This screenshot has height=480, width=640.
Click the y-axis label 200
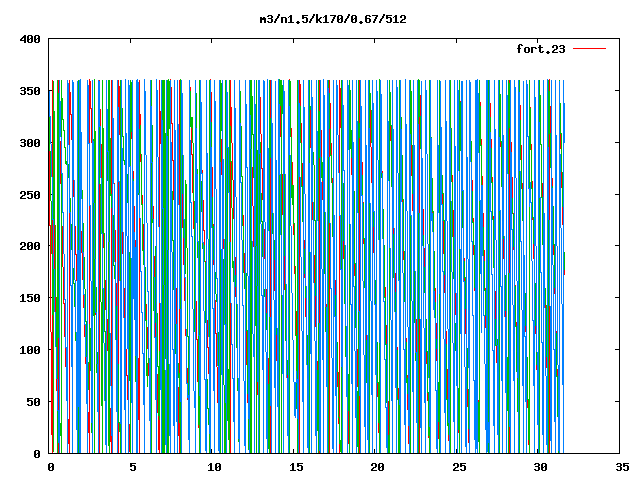(30, 246)
